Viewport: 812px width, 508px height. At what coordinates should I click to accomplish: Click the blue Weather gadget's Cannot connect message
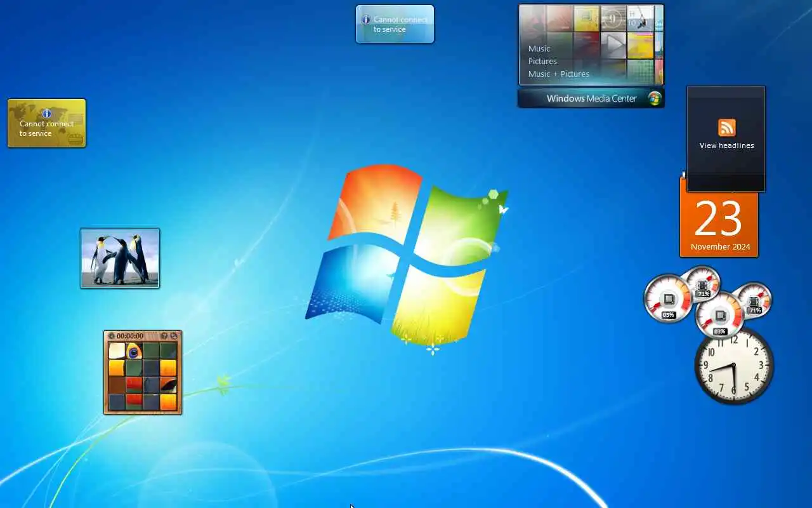[x=400, y=24]
